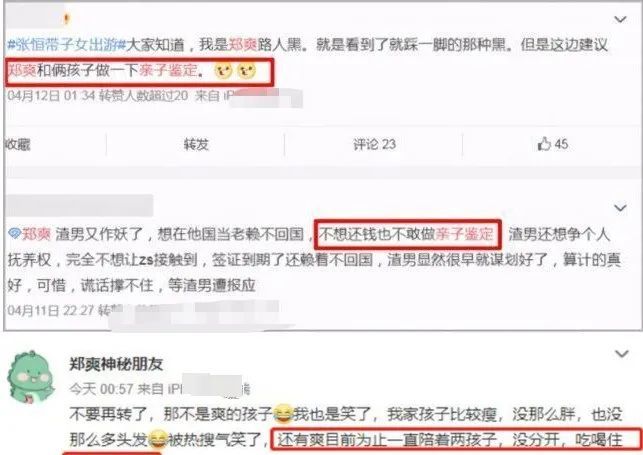Open the 评论 23 comments on first post

click(x=374, y=144)
